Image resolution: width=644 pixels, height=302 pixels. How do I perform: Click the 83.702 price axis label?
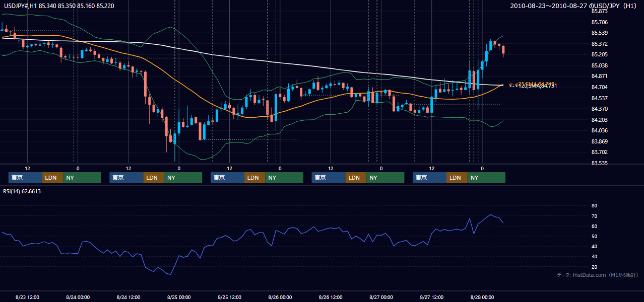pyautogui.click(x=599, y=152)
